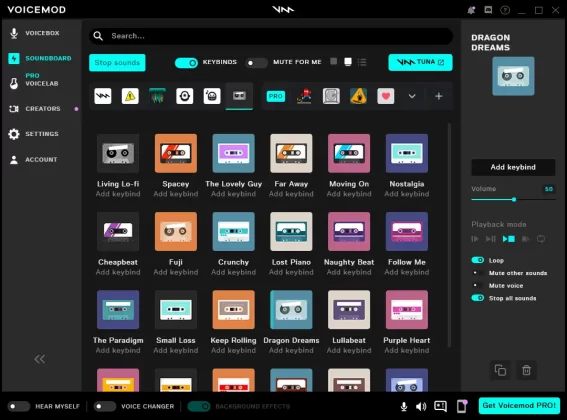
Task: Click the microphone icon in bottom bar
Action: 404,407
